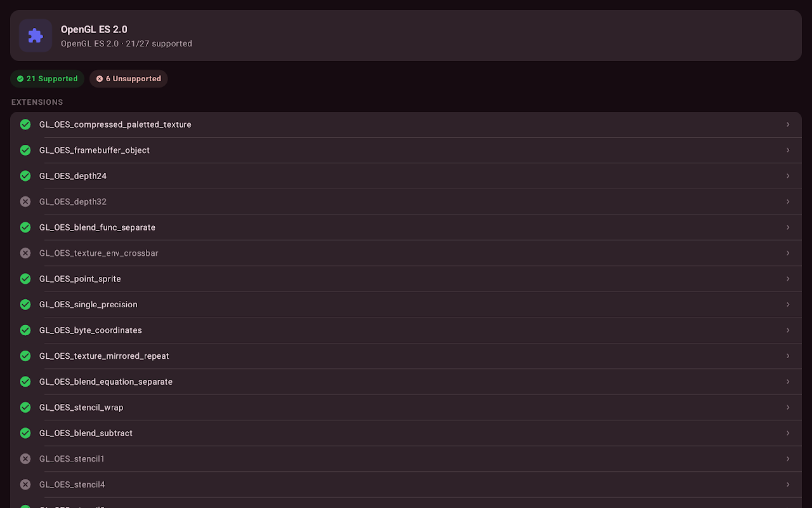Open chevron for GL_OES_stencil_wrap row
This screenshot has width=812, height=508.
pyautogui.click(x=788, y=407)
